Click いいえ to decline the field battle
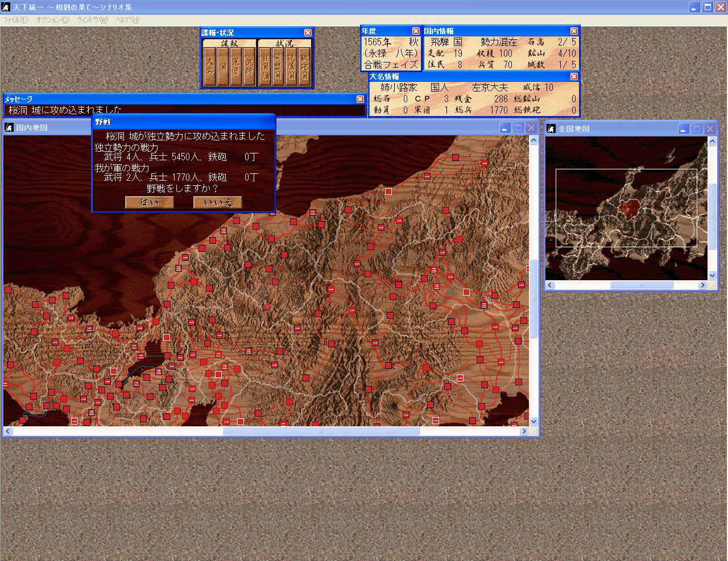This screenshot has height=561, width=728. [218, 202]
